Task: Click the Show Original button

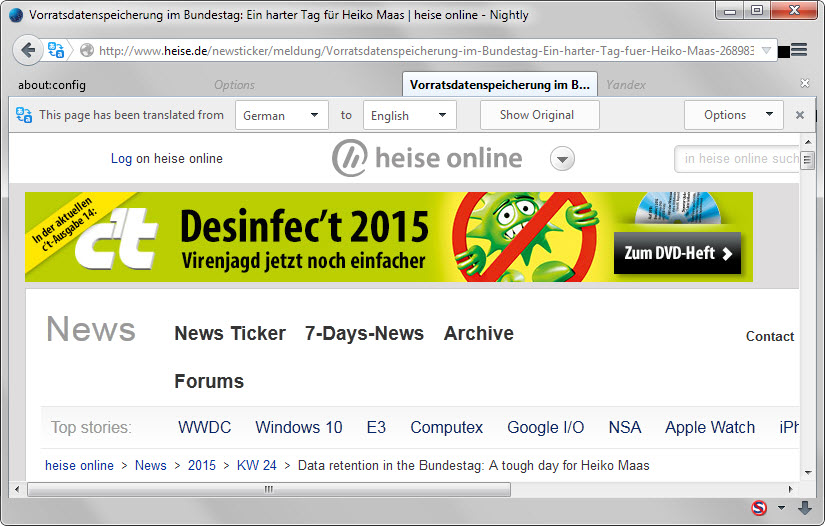Action: coord(539,115)
